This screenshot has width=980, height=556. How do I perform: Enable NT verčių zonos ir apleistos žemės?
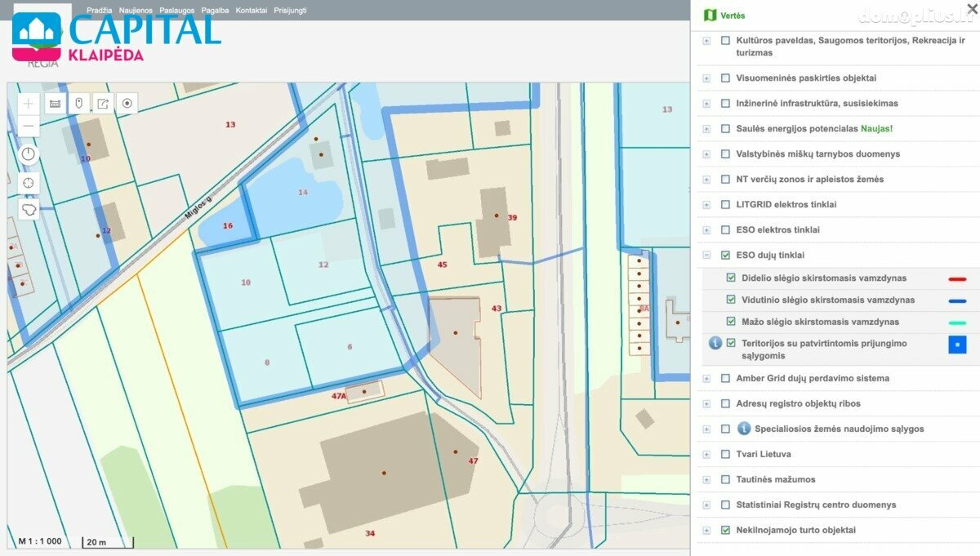pyautogui.click(x=725, y=180)
